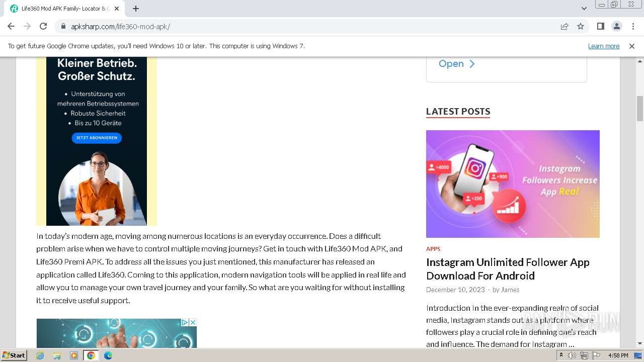Select the Life360 Mod APK Family tab
This screenshot has height=362, width=644.
coord(62,9)
